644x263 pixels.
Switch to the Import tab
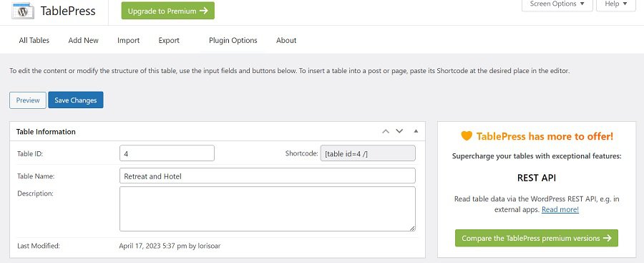(129, 40)
